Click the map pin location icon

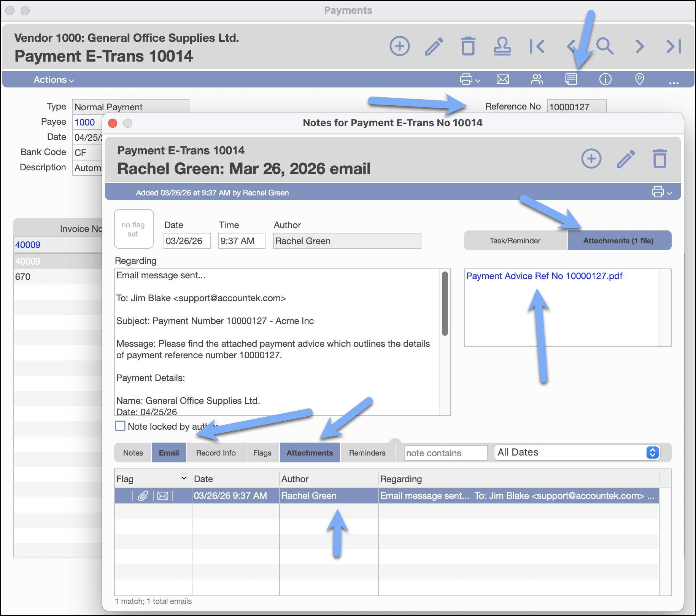(640, 79)
